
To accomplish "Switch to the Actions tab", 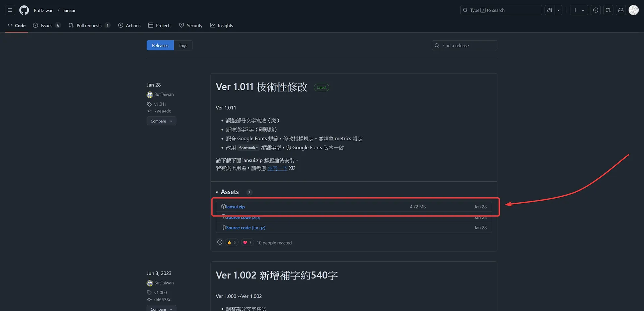I will click(129, 25).
